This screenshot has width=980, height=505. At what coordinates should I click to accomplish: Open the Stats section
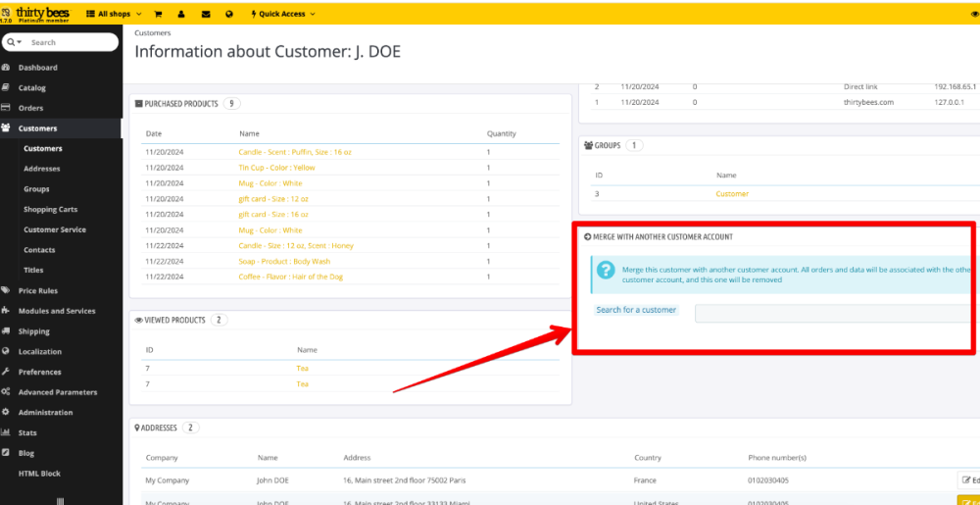click(27, 432)
